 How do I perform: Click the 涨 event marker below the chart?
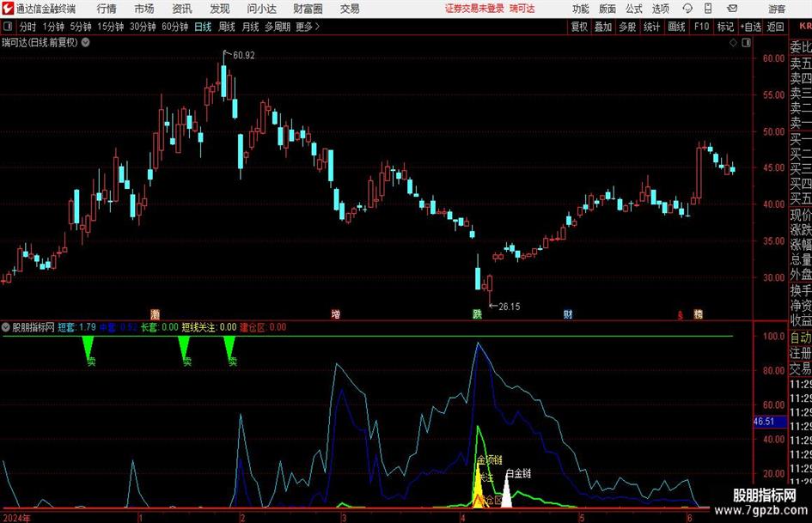tap(155, 313)
